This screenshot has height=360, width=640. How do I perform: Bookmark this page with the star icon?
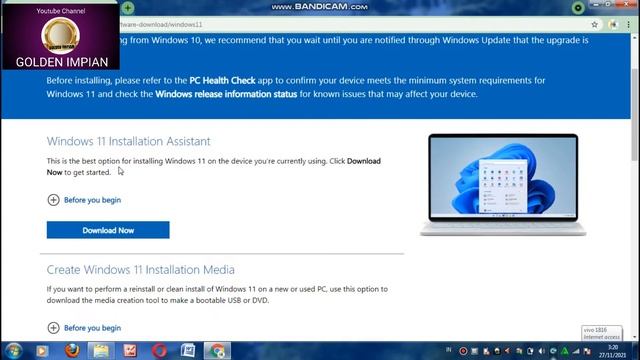click(x=595, y=24)
